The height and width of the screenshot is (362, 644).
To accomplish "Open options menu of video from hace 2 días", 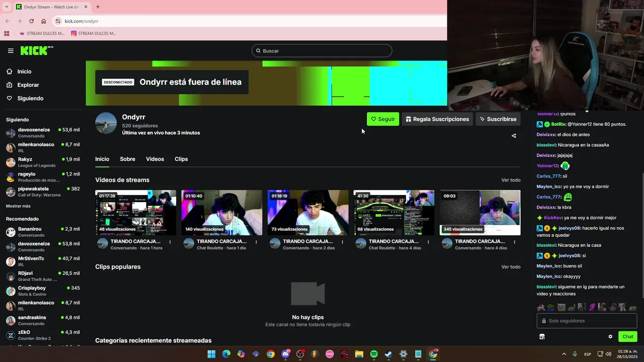I will pos(342,242).
